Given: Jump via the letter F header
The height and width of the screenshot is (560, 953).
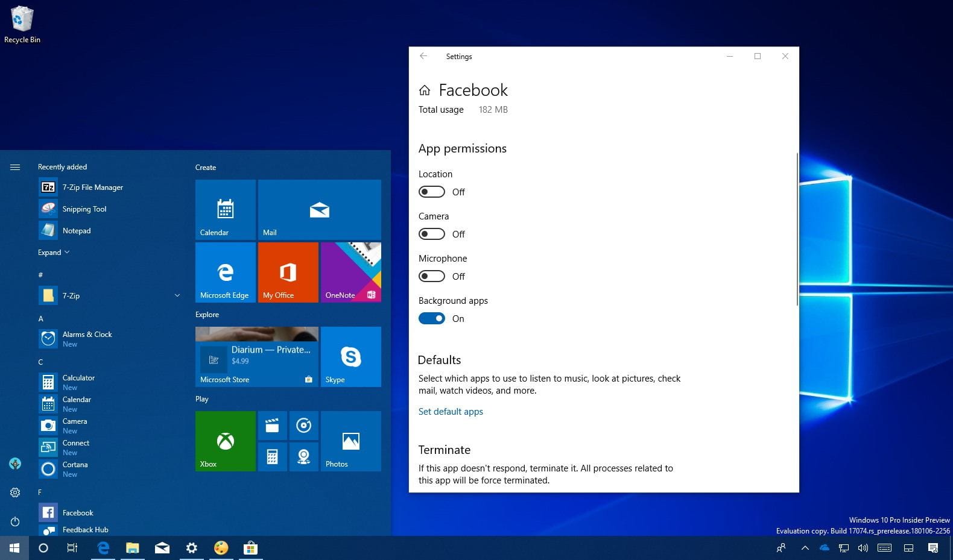Looking at the screenshot, I should point(40,492).
